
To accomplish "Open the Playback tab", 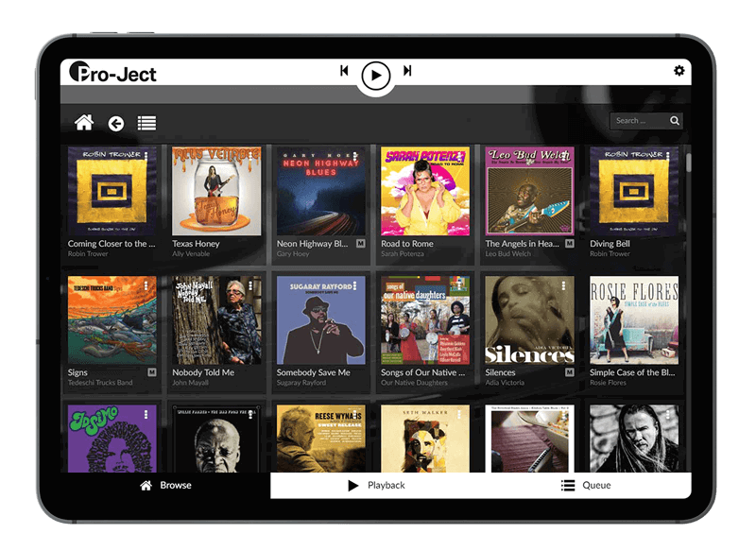I will tap(375, 485).
